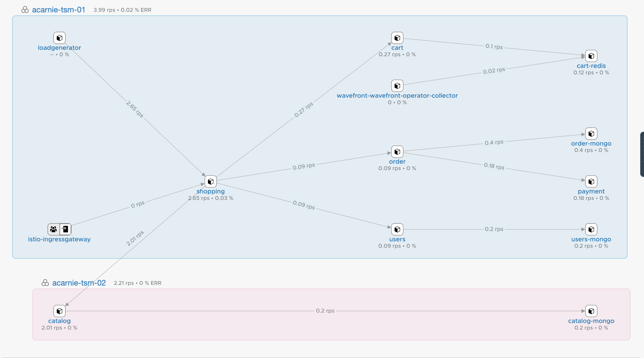The height and width of the screenshot is (358, 644).
Task: Open the cart service name link
Action: pos(397,48)
